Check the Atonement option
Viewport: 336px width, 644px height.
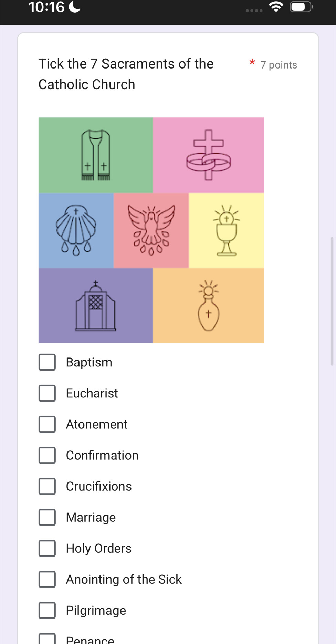tap(47, 424)
